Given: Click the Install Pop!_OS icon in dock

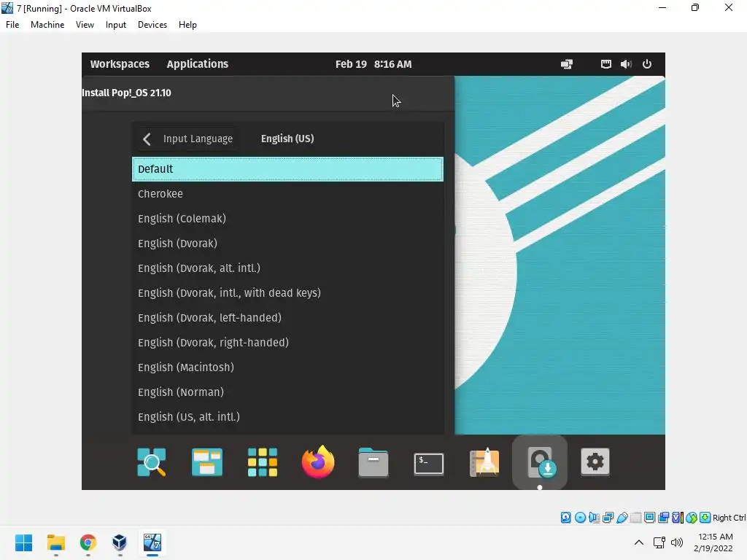Looking at the screenshot, I should (x=540, y=462).
